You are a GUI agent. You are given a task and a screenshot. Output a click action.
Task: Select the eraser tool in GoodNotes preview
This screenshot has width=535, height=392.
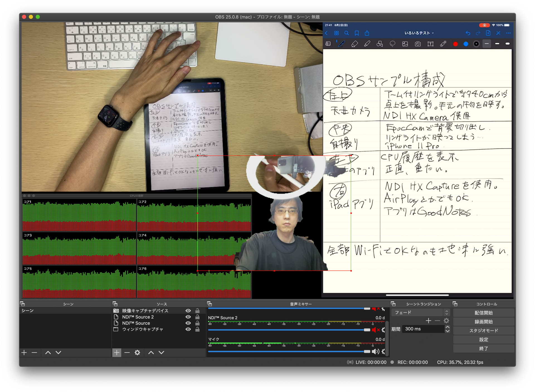point(354,44)
